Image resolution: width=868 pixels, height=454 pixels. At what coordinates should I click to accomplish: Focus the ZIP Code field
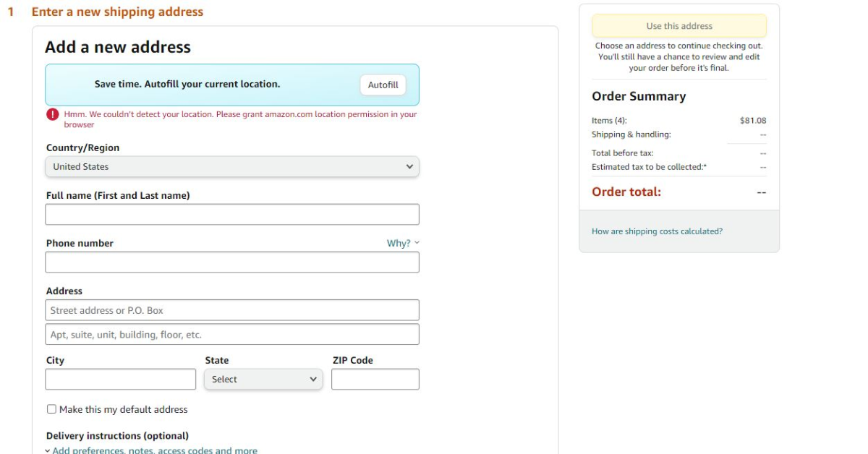375,380
